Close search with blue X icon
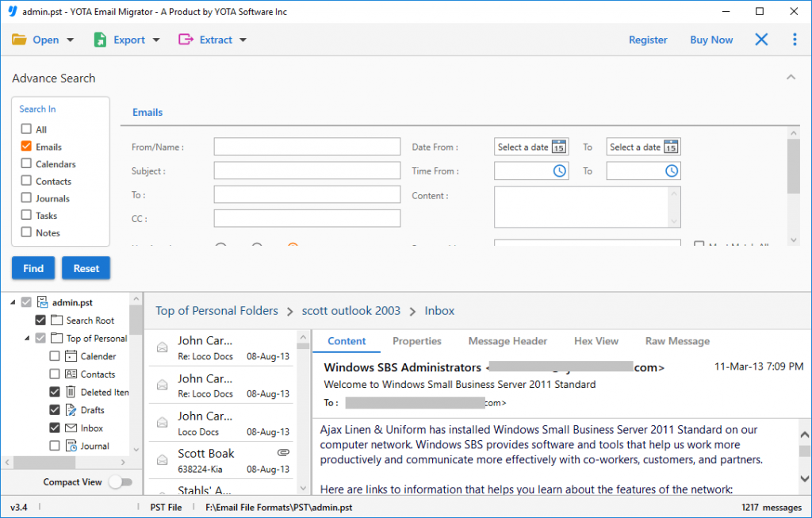The image size is (812, 518). pos(761,40)
